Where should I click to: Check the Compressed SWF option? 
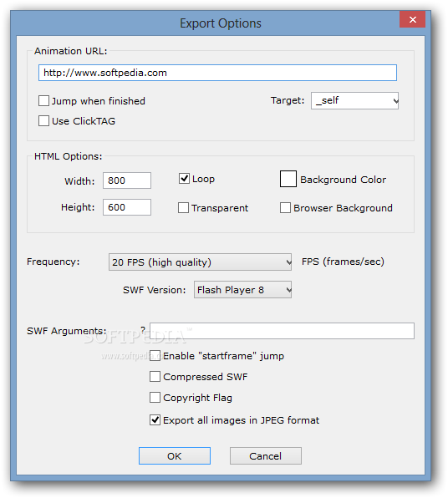[x=155, y=377]
